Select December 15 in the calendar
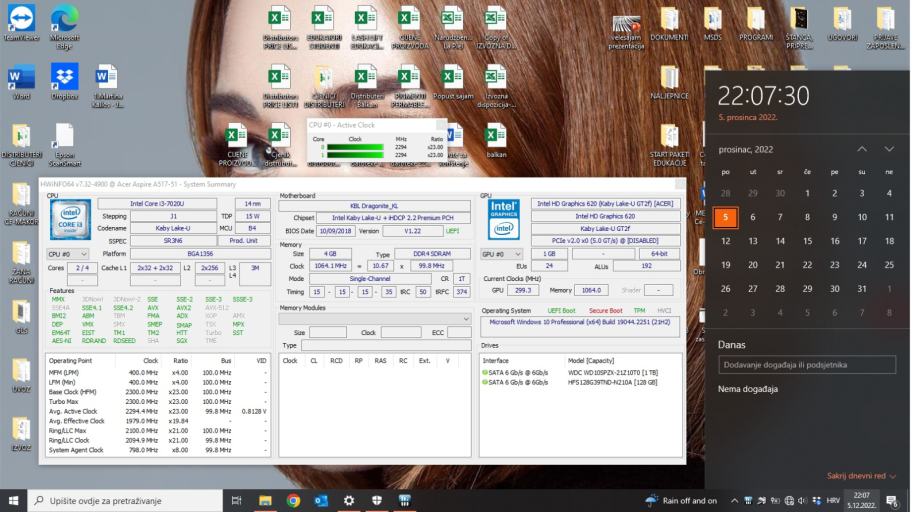This screenshot has width=919, height=512. tap(807, 240)
